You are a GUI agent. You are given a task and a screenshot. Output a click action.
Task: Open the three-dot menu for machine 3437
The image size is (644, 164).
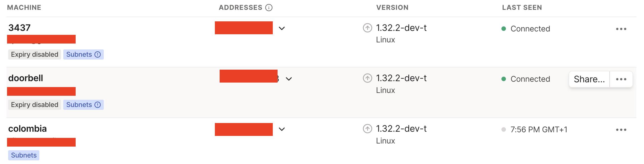click(621, 29)
